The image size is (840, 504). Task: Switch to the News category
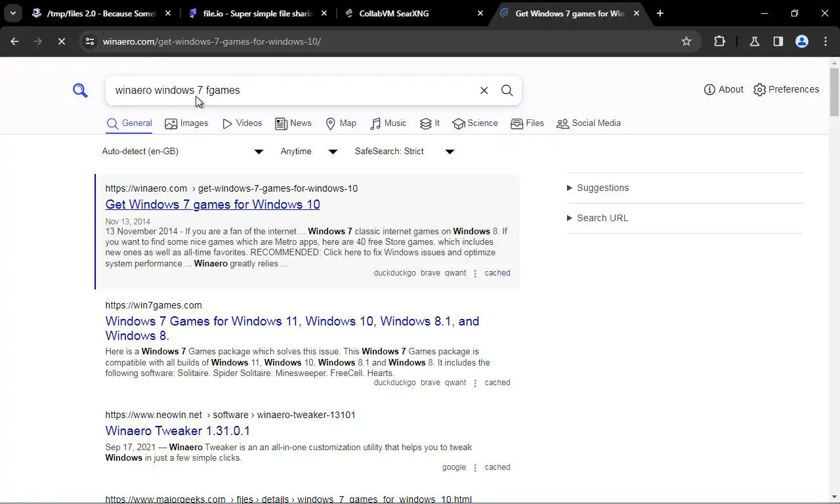click(293, 123)
